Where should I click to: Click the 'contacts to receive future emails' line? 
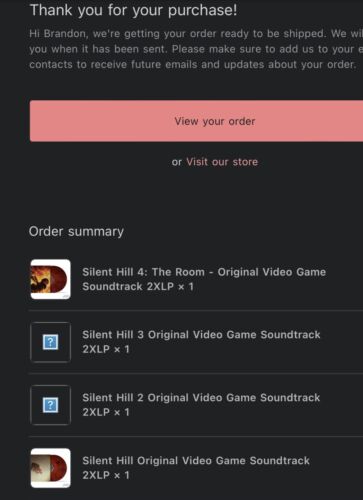point(193,64)
